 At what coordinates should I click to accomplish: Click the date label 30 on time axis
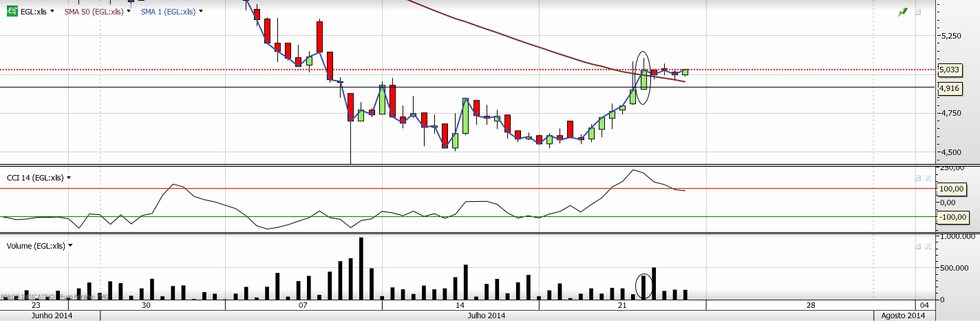click(x=146, y=305)
